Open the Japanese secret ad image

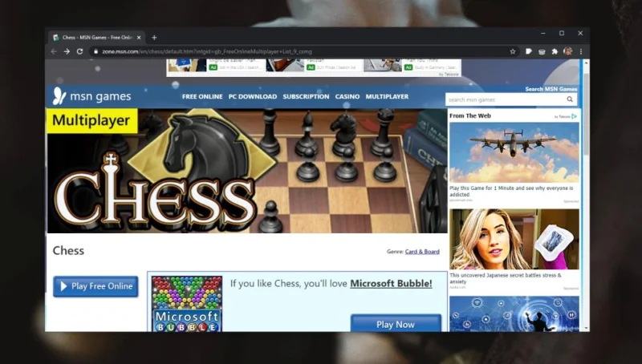[514, 239]
